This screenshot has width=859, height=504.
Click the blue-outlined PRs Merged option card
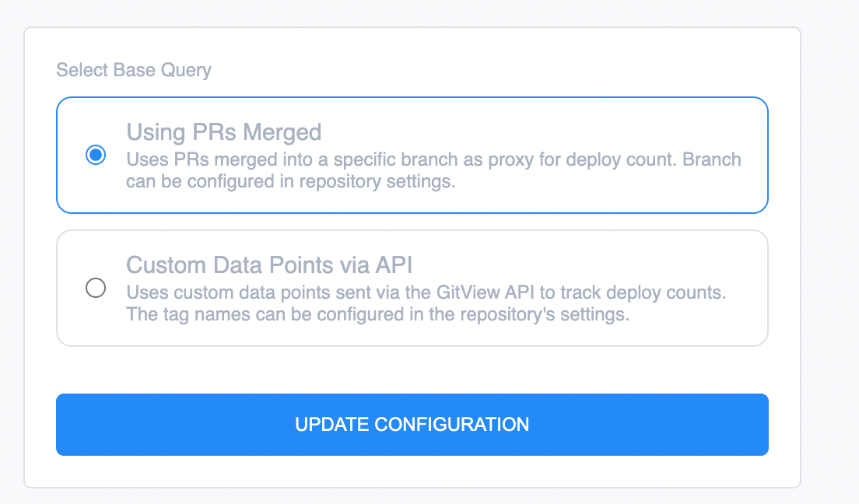(412, 155)
